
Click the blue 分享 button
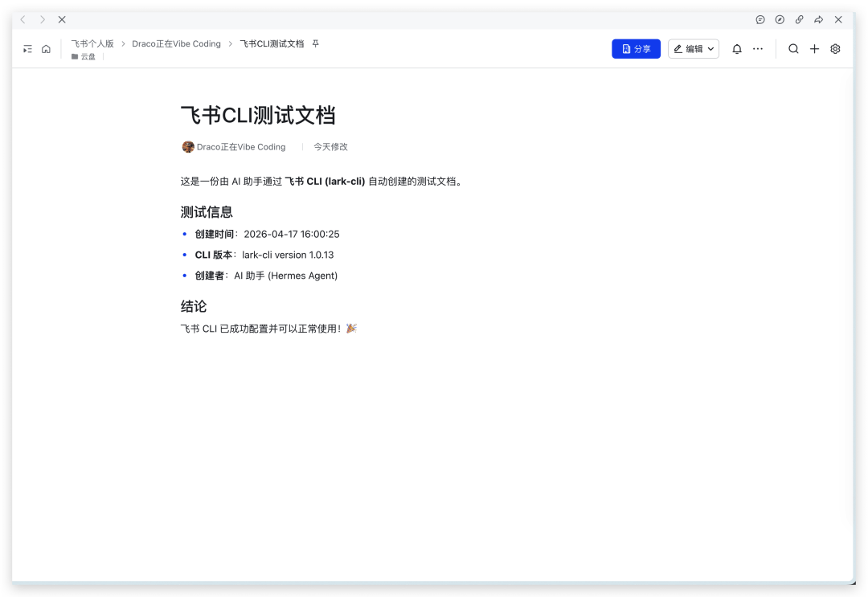(x=636, y=49)
